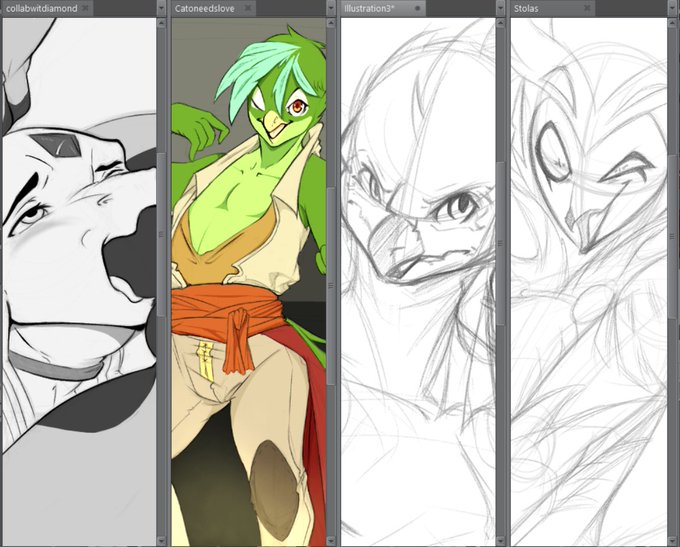Open the canvas list dropdown beside Catoneedslove
The width and height of the screenshot is (680, 547).
(331, 8)
